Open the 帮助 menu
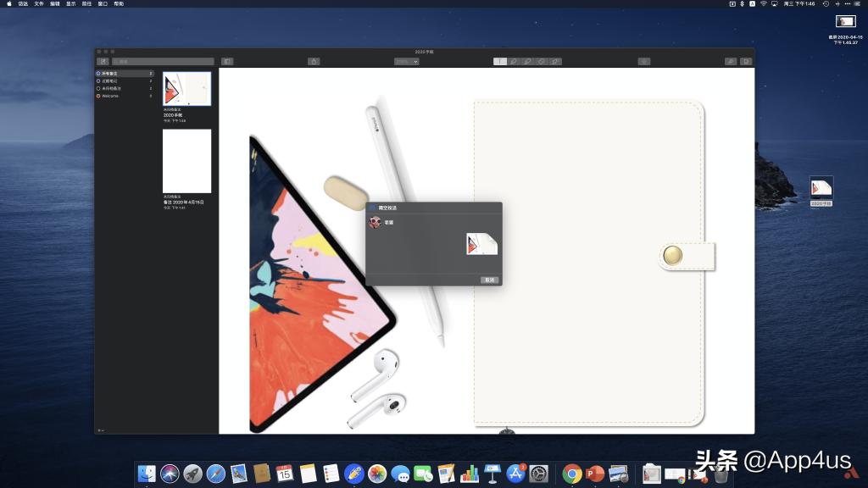This screenshot has height=488, width=868. click(119, 4)
